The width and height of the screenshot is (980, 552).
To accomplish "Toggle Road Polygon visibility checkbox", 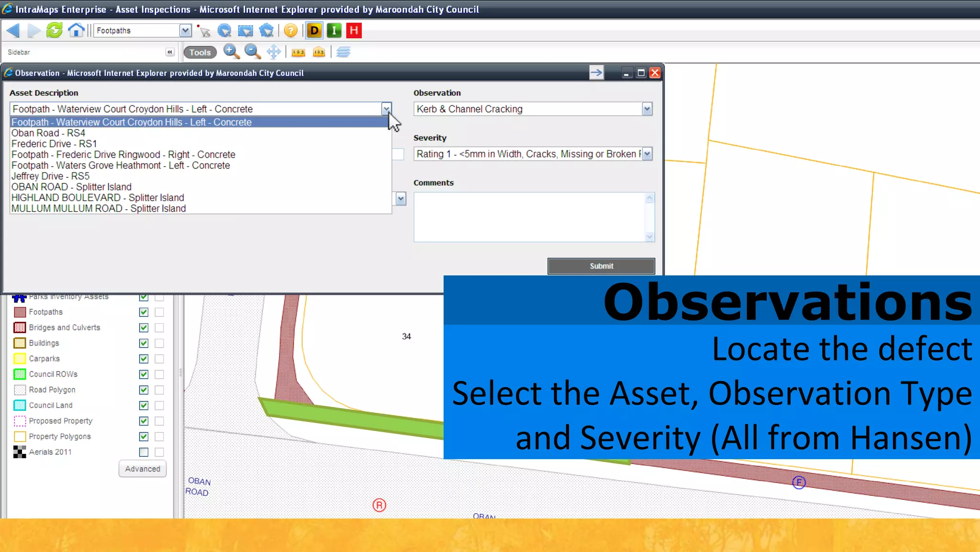I will pos(144,390).
